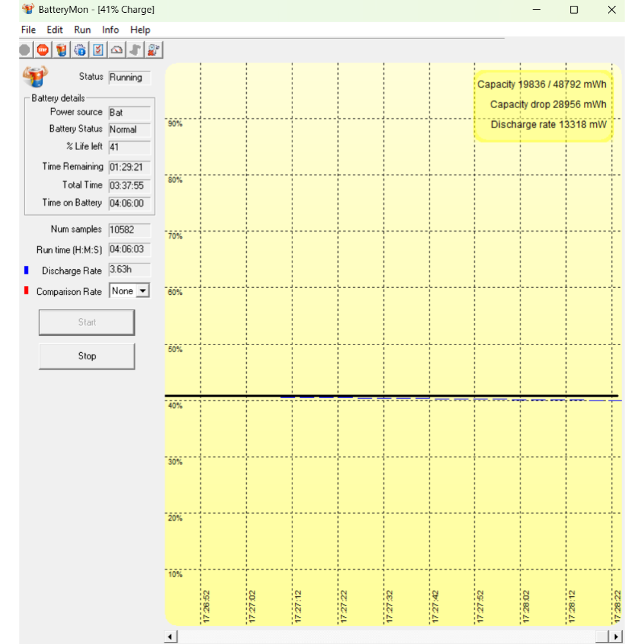Click the muscular battery logo beside Status

tap(35, 76)
